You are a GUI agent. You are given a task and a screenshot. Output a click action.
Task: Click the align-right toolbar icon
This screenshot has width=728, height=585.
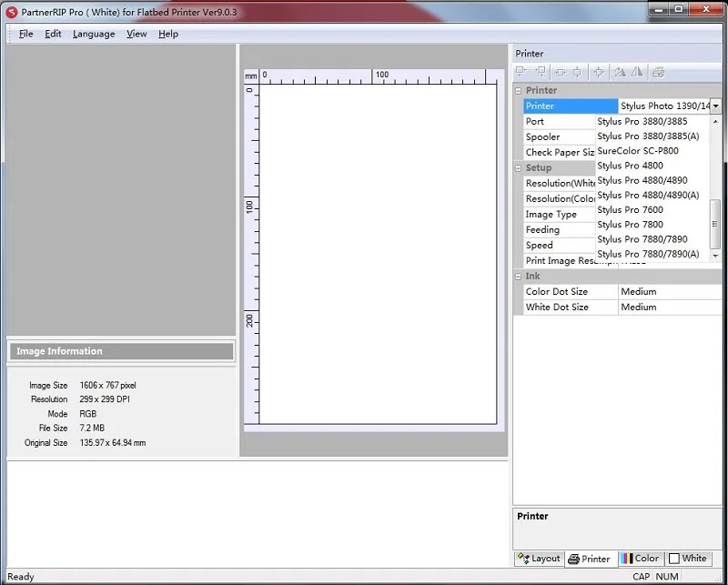[x=541, y=72]
